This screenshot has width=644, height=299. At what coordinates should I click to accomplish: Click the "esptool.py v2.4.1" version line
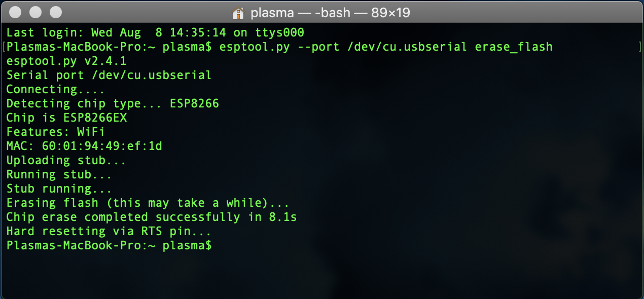pos(66,61)
